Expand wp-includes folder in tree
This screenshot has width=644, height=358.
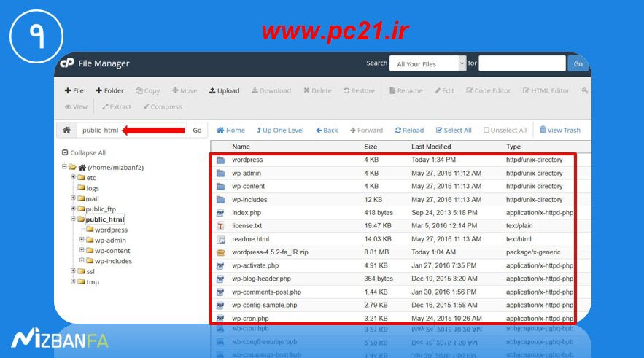[x=82, y=260]
